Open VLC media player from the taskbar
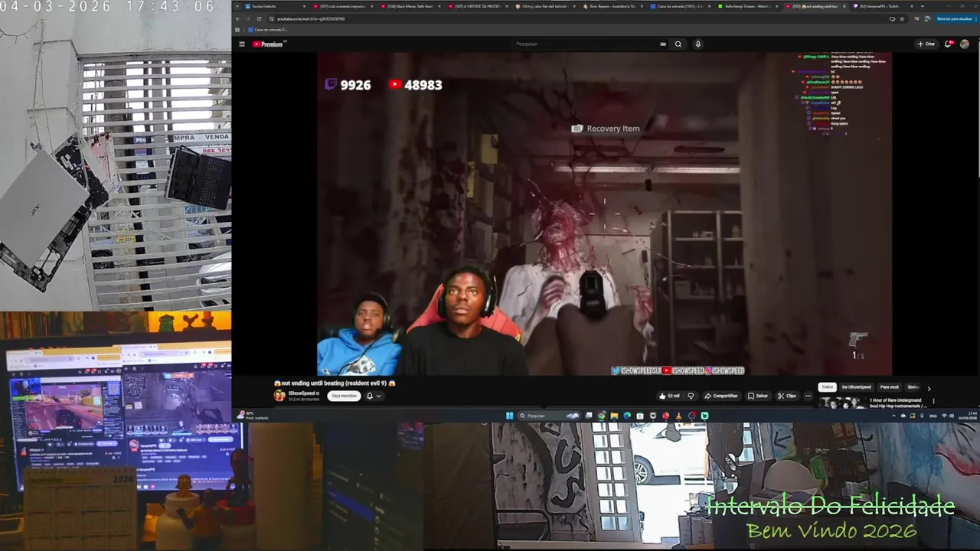 (679, 416)
